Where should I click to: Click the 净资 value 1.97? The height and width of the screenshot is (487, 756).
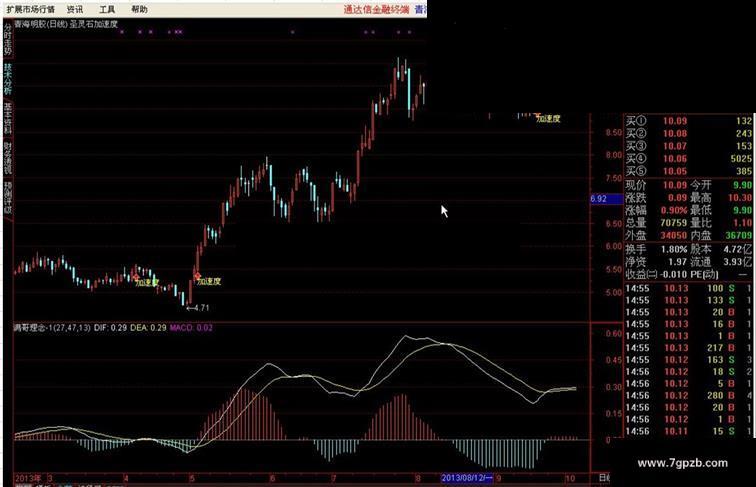pyautogui.click(x=677, y=262)
